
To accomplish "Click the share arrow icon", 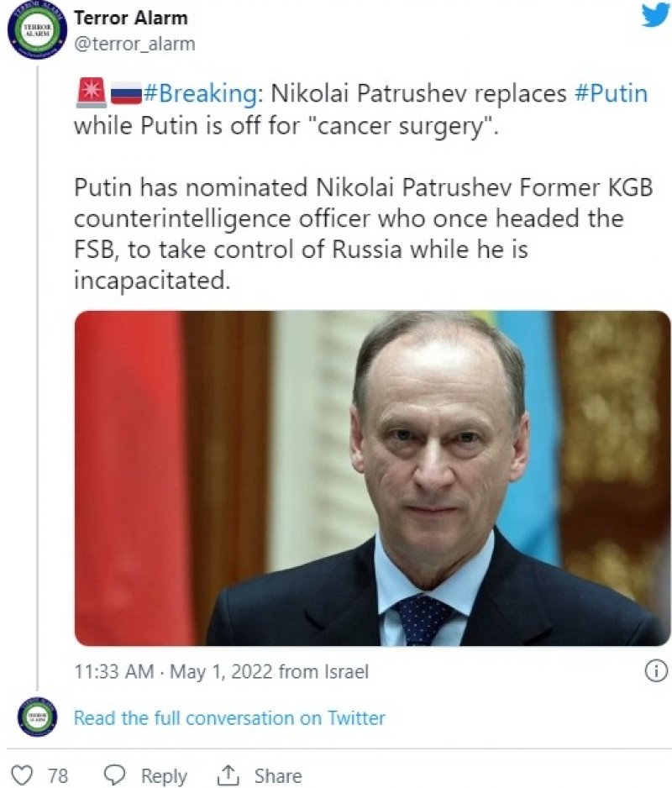I will (x=229, y=775).
